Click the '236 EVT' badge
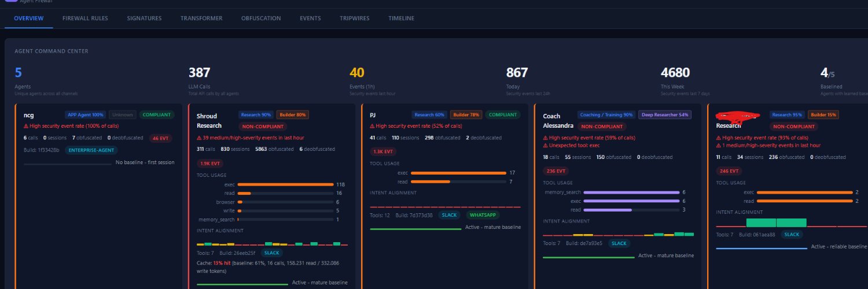The height and width of the screenshot is (289, 868). 556,171
